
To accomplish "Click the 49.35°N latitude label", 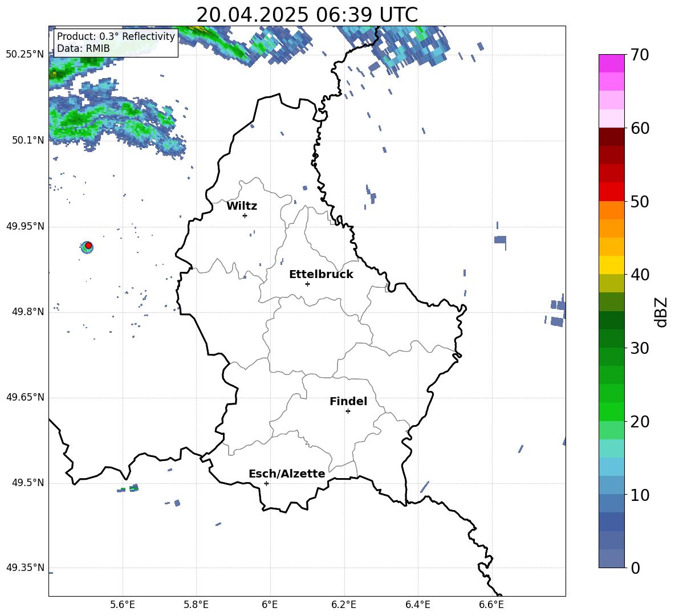I will pyautogui.click(x=25, y=568).
